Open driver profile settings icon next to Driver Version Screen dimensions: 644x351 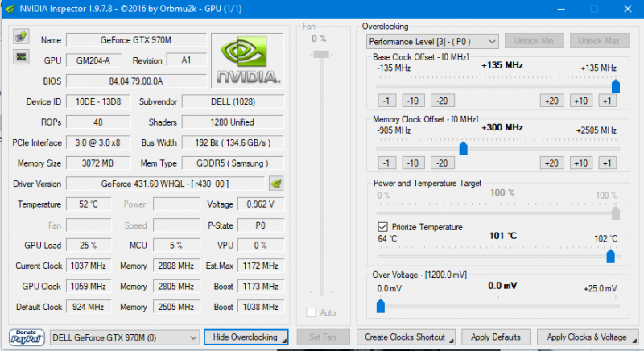point(276,184)
